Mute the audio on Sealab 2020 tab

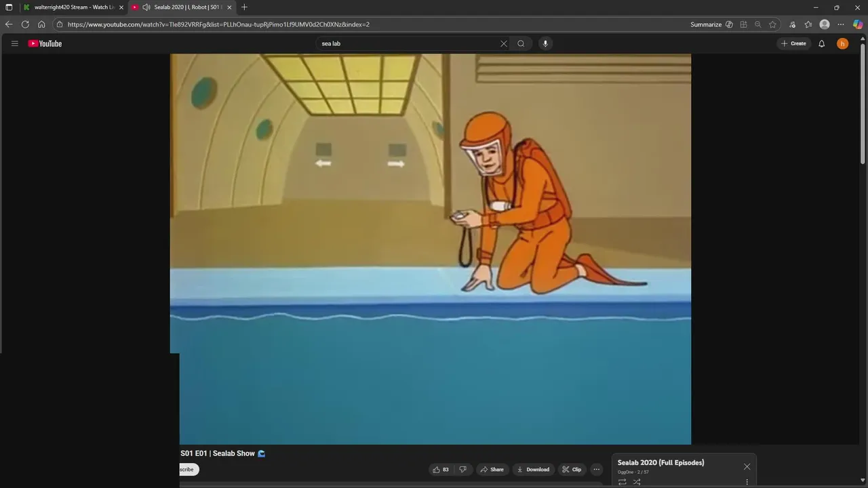point(146,7)
